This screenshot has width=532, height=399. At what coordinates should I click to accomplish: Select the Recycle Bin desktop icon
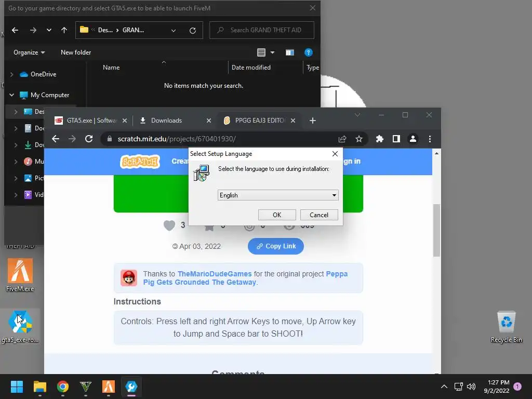click(506, 327)
